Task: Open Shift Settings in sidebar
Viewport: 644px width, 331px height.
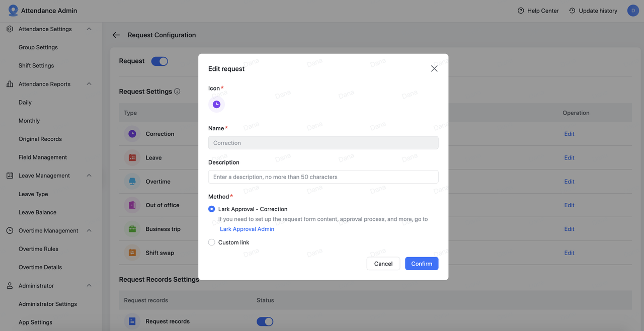Action: coord(36,65)
